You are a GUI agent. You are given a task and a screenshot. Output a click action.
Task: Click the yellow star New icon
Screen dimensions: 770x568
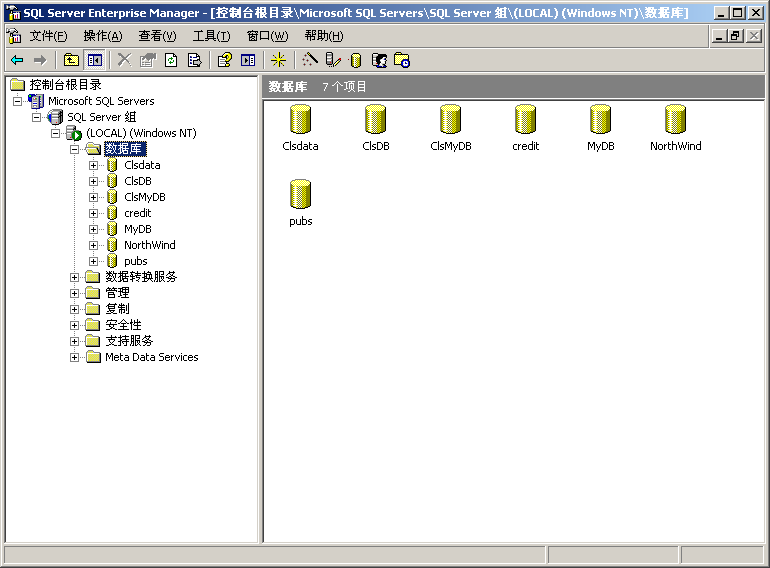point(278,60)
